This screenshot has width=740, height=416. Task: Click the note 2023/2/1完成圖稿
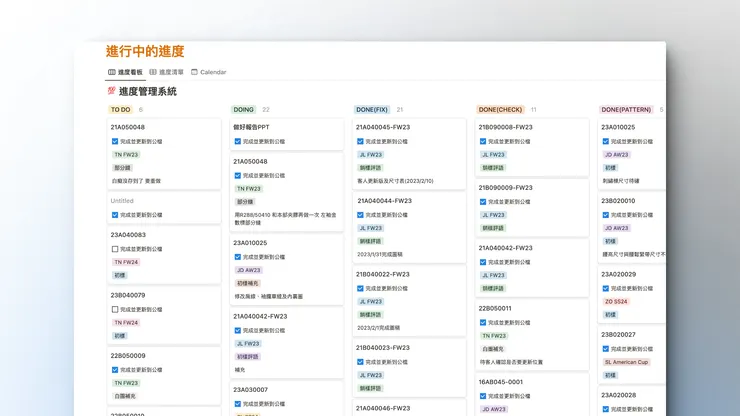[x=378, y=328]
